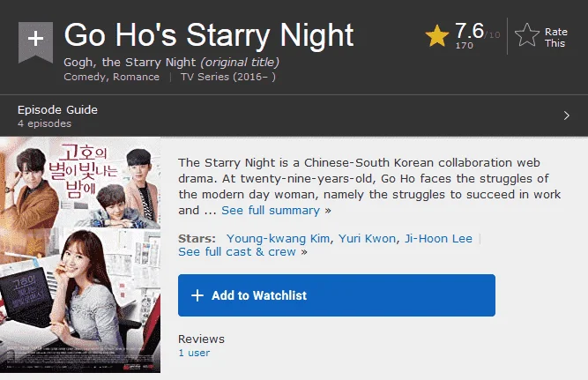Open Yuri Kwon's profile link

click(x=367, y=239)
